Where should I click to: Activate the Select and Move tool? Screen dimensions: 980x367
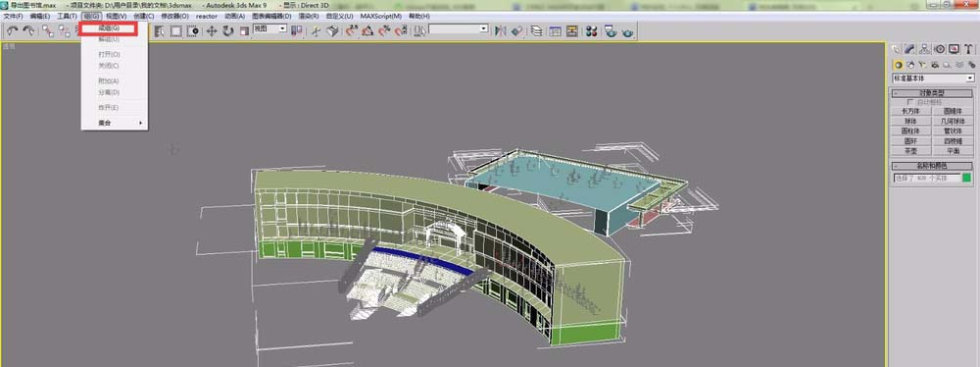click(x=212, y=30)
